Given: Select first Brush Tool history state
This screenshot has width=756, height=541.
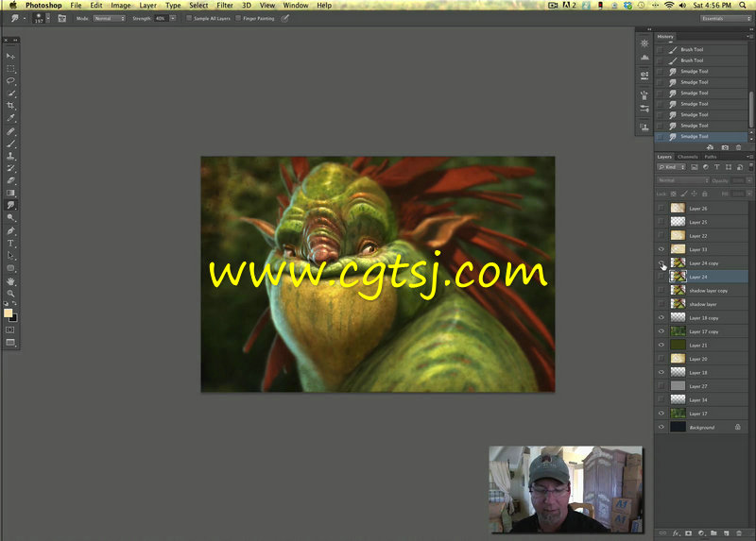Looking at the screenshot, I should point(701,49).
